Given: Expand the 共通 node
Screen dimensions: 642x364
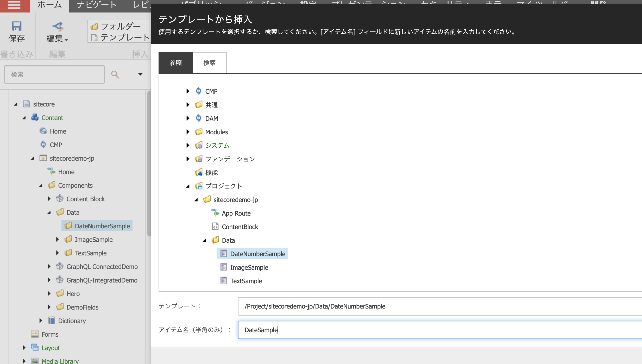Looking at the screenshot, I should [188, 105].
